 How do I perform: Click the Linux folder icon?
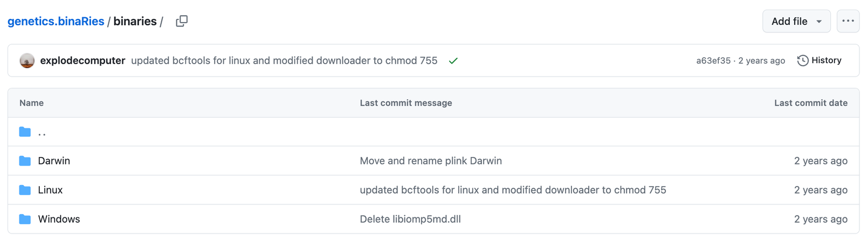point(25,190)
